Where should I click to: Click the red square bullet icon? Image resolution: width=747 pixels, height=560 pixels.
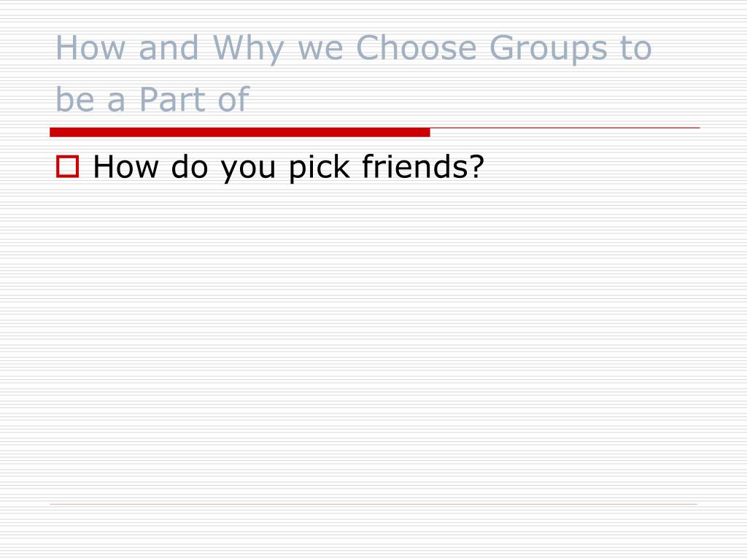(67, 167)
